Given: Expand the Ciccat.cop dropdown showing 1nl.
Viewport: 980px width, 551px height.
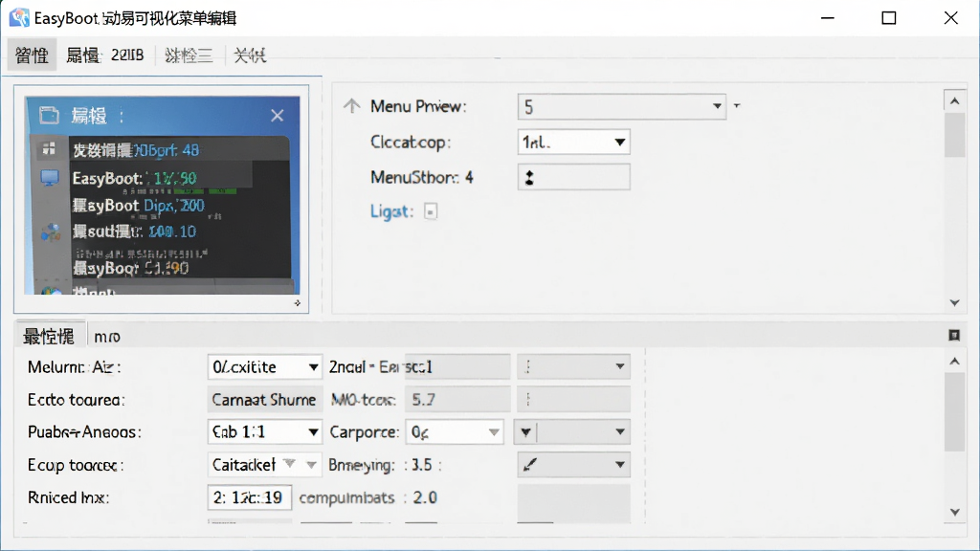Looking at the screenshot, I should click(574, 143).
